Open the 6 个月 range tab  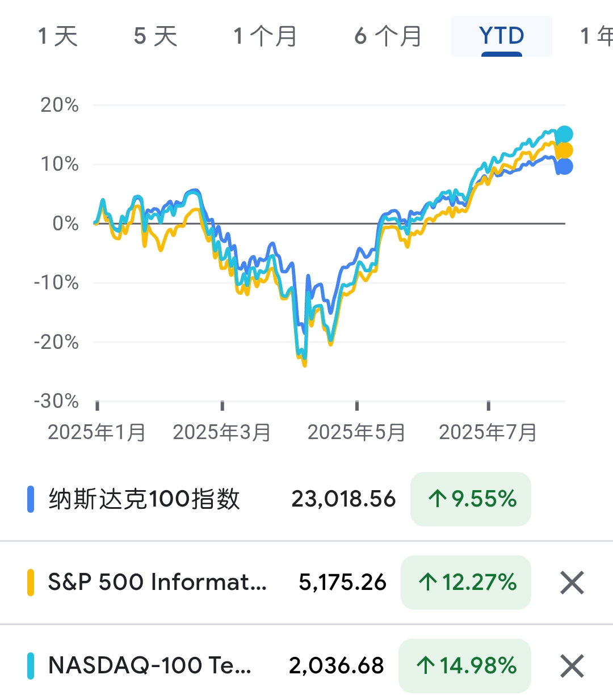pos(388,36)
